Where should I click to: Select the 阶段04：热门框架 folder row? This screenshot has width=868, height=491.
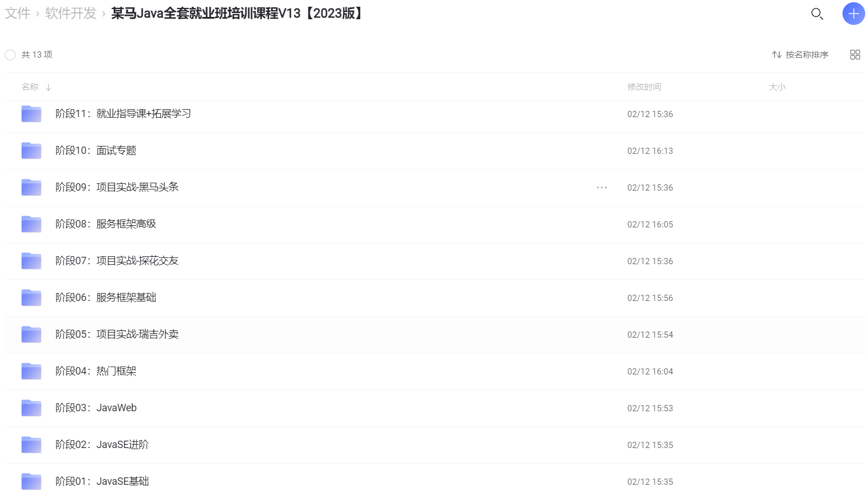(434, 372)
